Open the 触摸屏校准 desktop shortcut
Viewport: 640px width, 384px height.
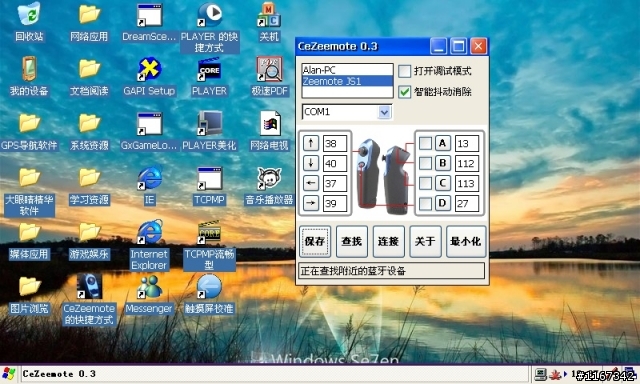209,295
